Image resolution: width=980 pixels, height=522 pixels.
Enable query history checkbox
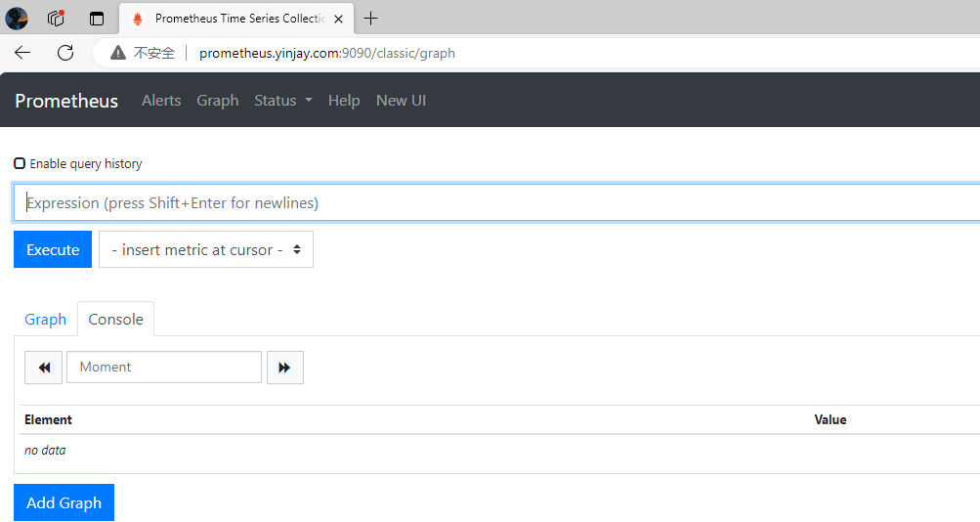click(x=20, y=163)
